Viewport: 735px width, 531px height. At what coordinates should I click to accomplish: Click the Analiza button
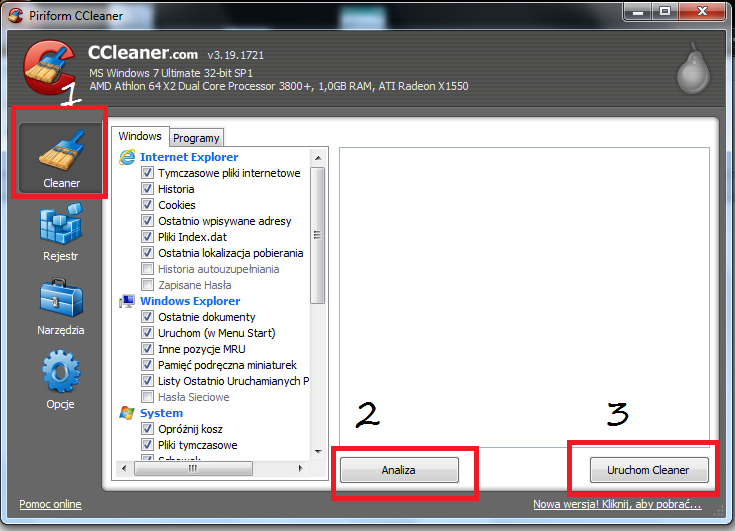point(399,470)
